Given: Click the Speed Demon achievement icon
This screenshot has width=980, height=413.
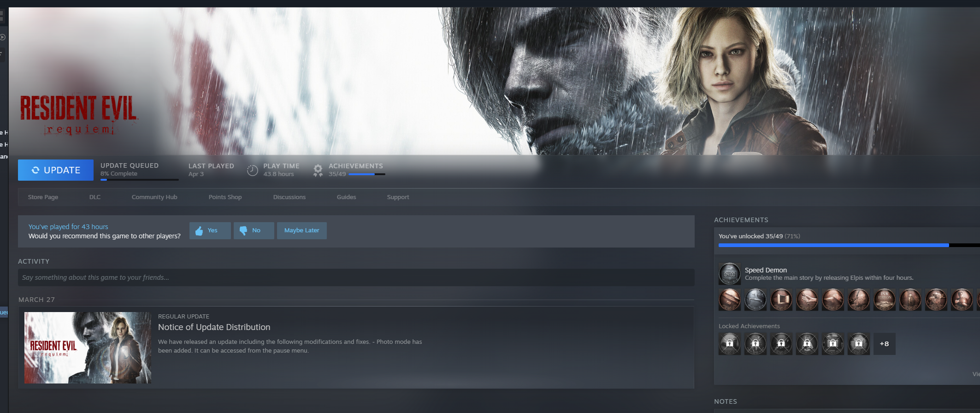Looking at the screenshot, I should (x=729, y=274).
